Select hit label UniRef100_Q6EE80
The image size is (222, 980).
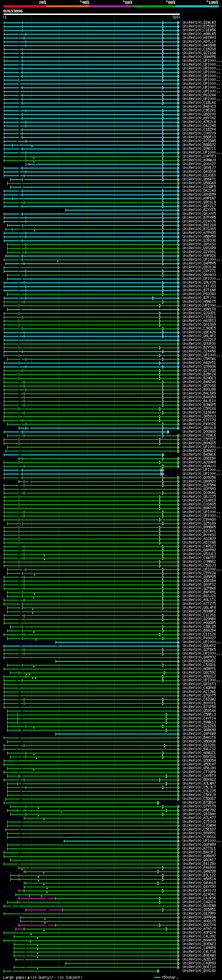pyautogui.click(x=199, y=459)
